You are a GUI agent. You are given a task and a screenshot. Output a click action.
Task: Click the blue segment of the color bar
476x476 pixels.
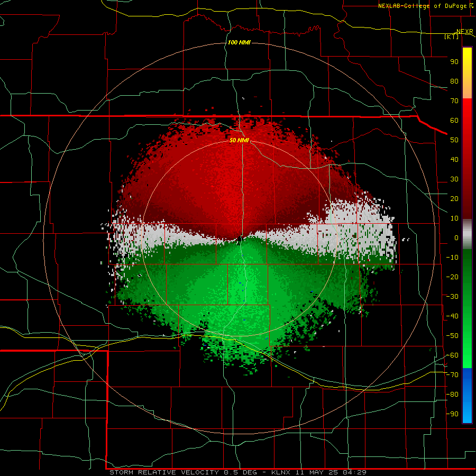pyautogui.click(x=467, y=396)
